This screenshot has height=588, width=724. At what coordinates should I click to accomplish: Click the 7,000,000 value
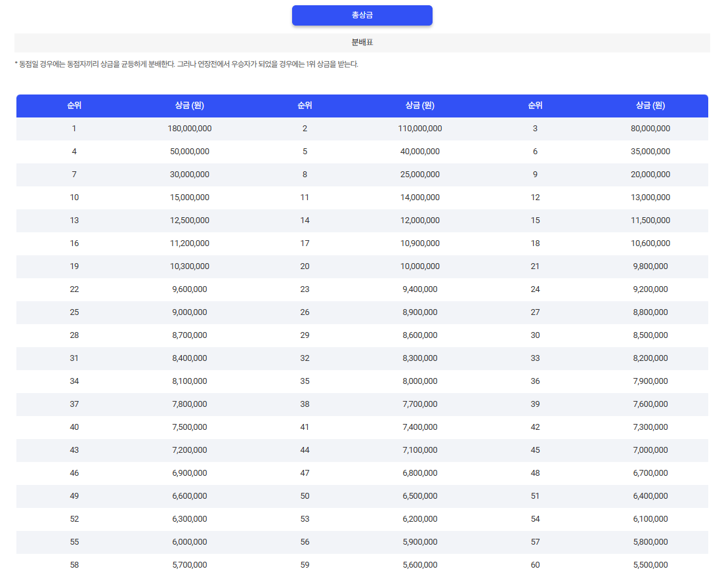tap(650, 450)
